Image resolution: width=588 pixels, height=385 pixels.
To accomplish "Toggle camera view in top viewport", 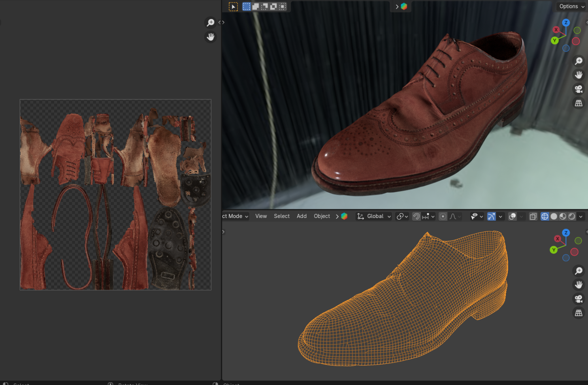I will point(579,89).
